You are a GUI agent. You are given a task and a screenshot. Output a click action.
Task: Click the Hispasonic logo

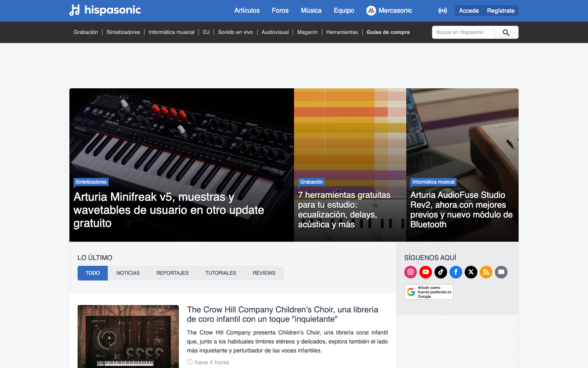pyautogui.click(x=105, y=10)
